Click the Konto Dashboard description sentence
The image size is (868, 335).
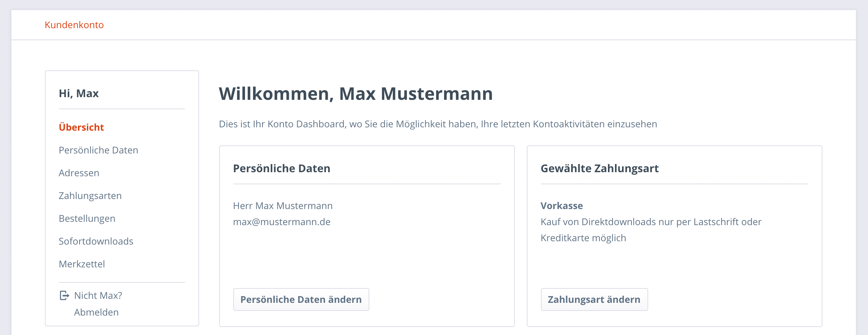tap(438, 124)
